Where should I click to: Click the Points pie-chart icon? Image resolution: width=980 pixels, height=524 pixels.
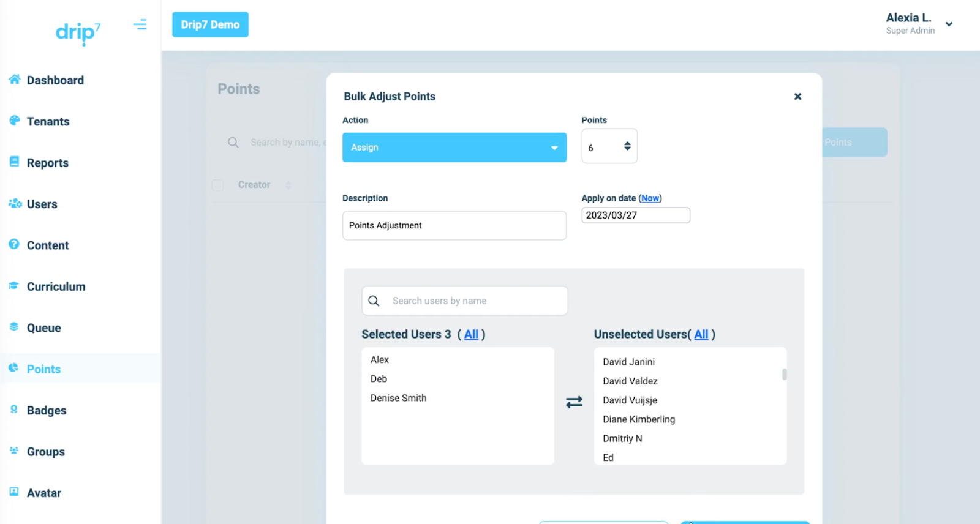[x=14, y=368]
